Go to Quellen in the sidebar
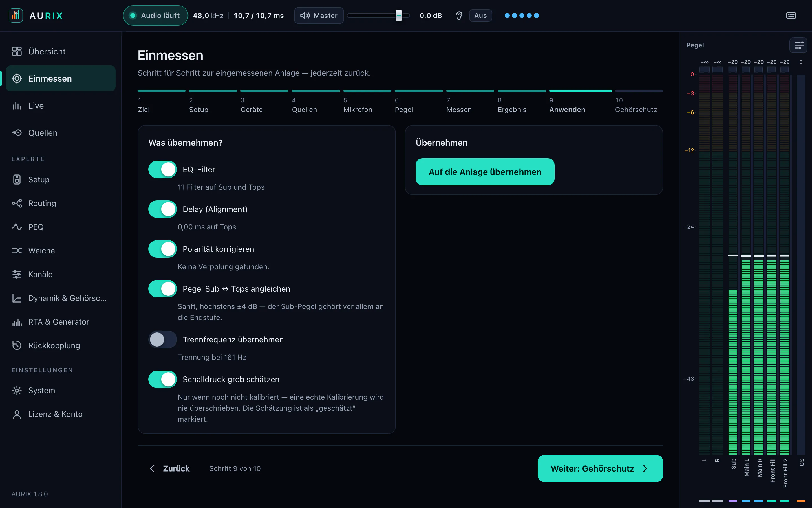Screen dimensions: 812x508 tap(60, 133)
